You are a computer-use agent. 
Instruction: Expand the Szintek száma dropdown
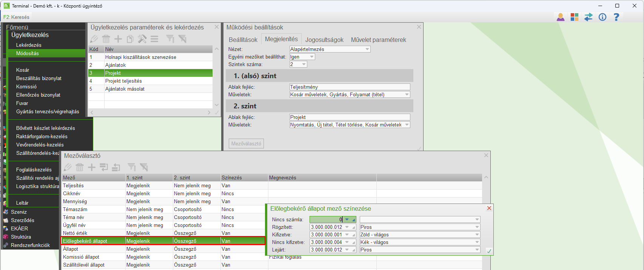point(304,65)
